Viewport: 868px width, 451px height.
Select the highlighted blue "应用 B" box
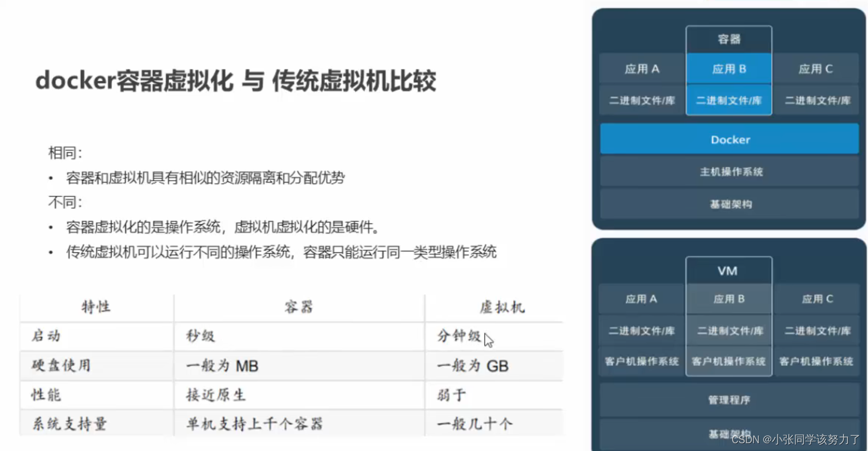pyautogui.click(x=729, y=69)
